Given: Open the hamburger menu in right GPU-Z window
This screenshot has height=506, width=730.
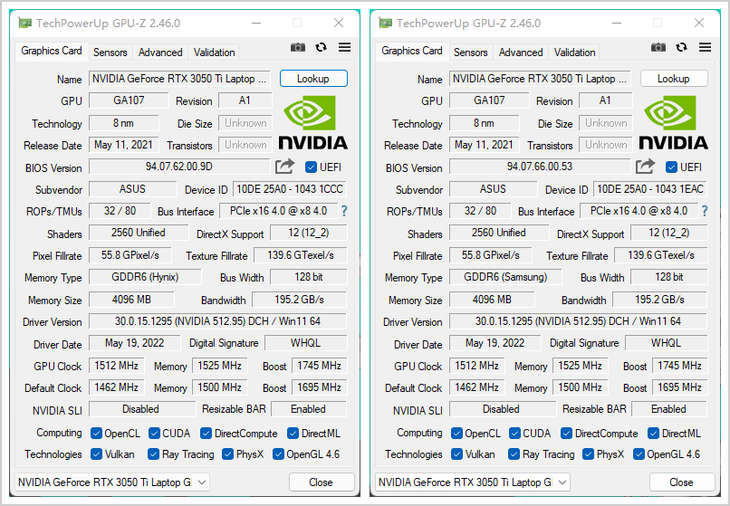Looking at the screenshot, I should click(x=704, y=47).
